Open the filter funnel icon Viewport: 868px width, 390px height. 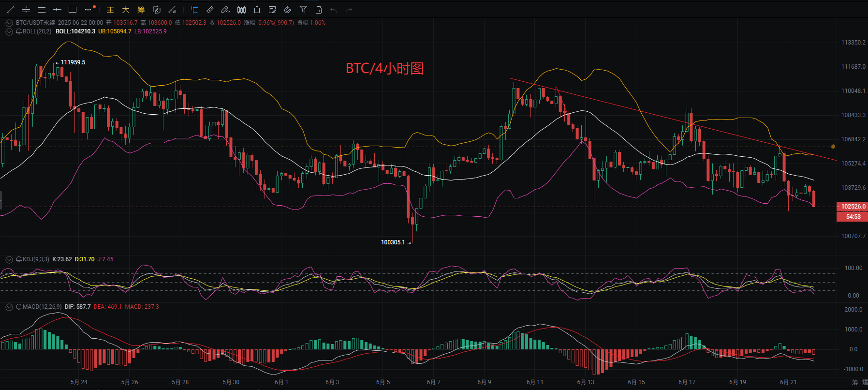303,10
